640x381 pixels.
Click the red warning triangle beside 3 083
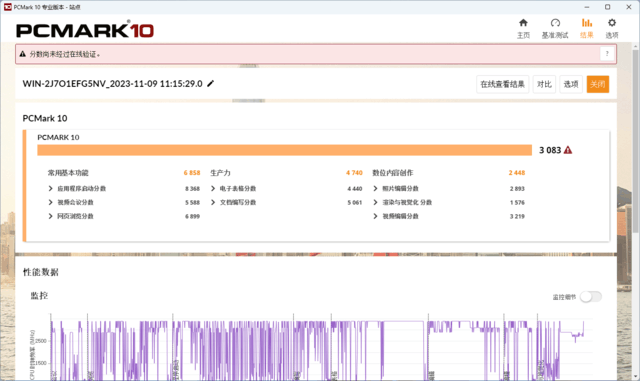pos(568,150)
